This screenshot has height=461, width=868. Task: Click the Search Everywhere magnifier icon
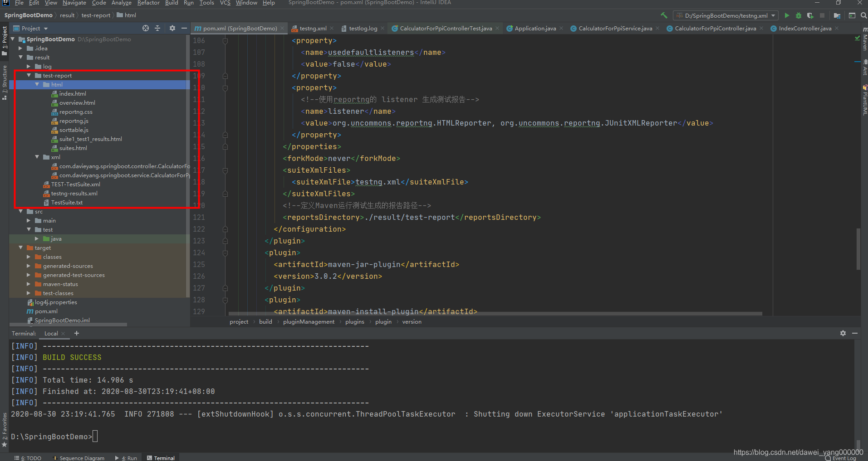864,15
